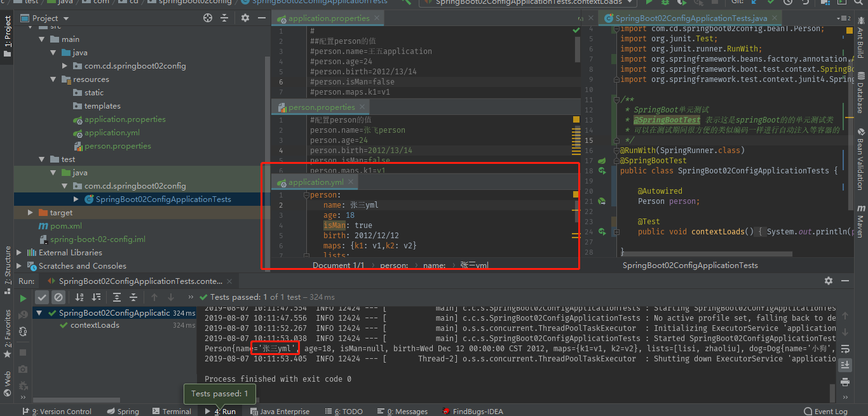
Task: Collapse the test folder in tree
Action: coord(42,159)
